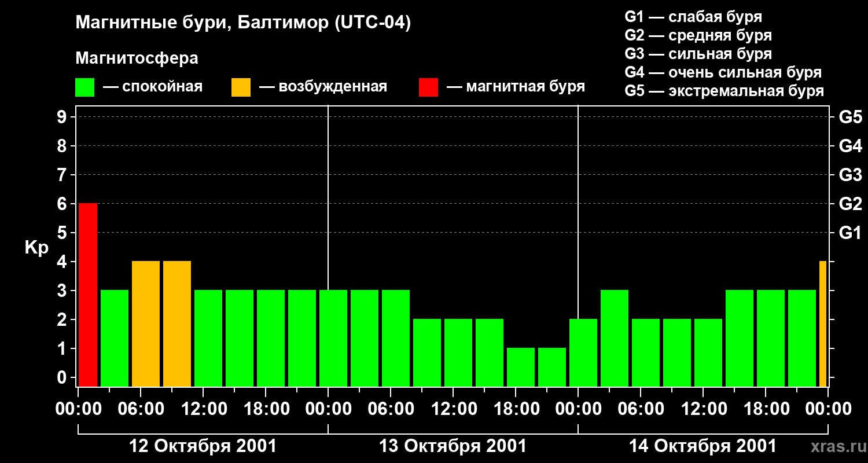Viewport: 868px width, 463px height.
Task: Click the 'G5 — экстремальная буря' line
Action: tap(724, 91)
